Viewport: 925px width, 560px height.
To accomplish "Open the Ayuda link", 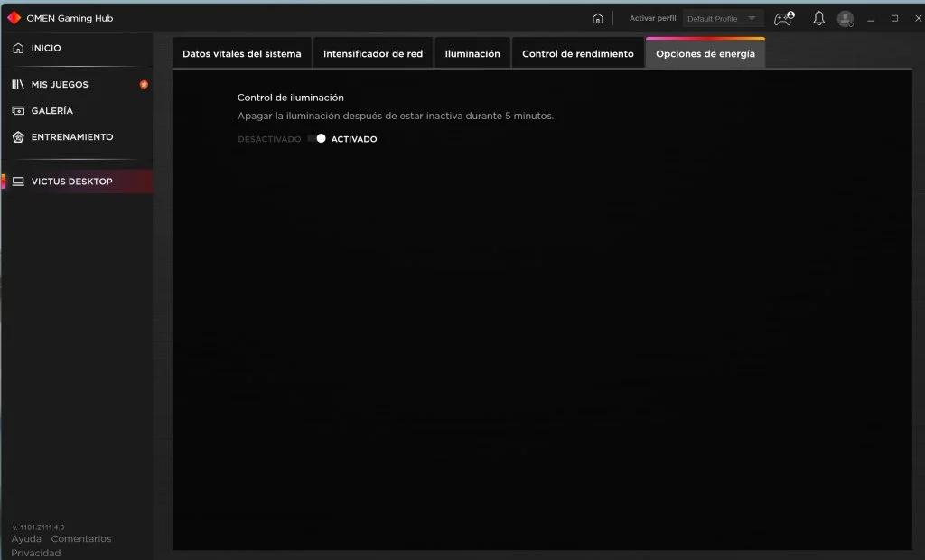I will point(26,538).
